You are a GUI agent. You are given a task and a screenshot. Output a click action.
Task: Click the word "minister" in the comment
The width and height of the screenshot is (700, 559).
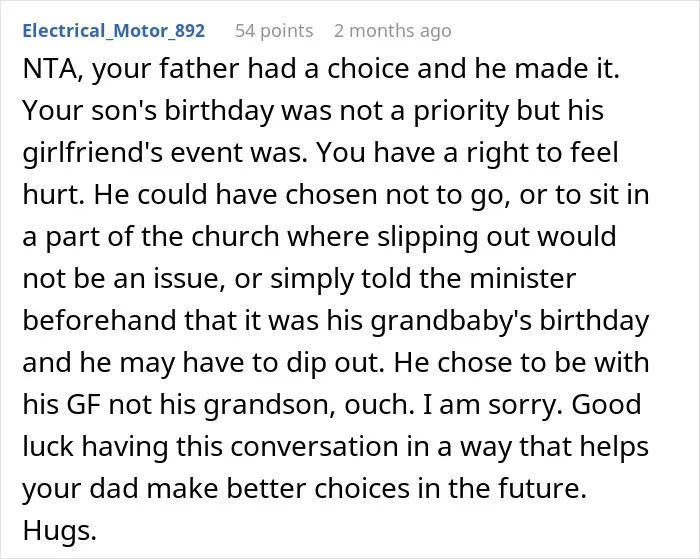click(523, 278)
